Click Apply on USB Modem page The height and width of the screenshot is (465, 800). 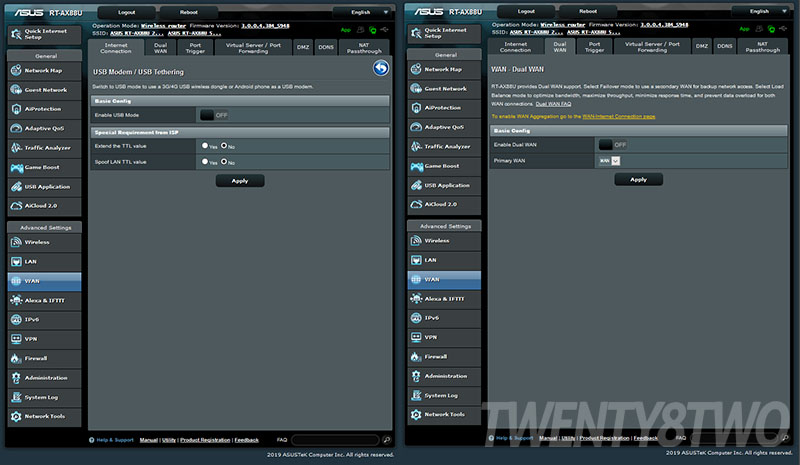pos(240,181)
